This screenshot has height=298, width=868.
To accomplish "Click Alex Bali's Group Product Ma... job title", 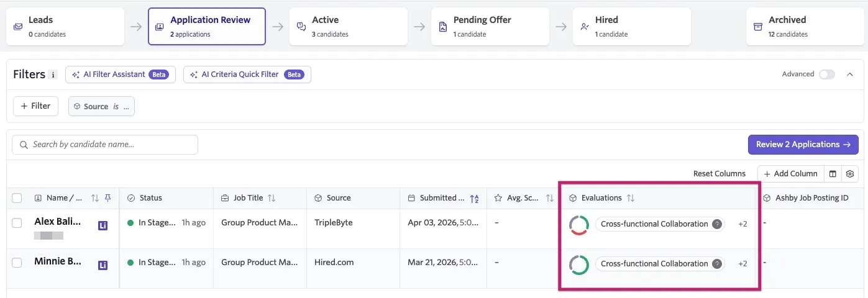I will click(260, 222).
